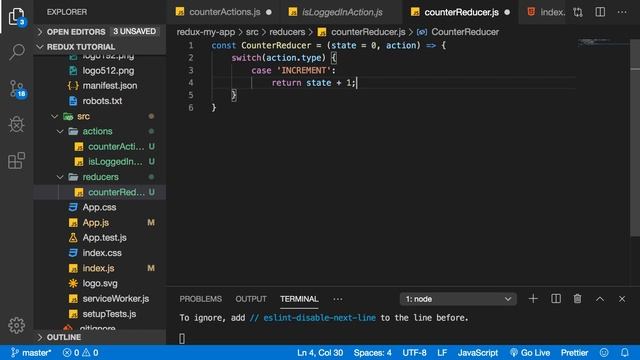Open manifest.json in explorer
640x360 pixels.
coord(100,86)
